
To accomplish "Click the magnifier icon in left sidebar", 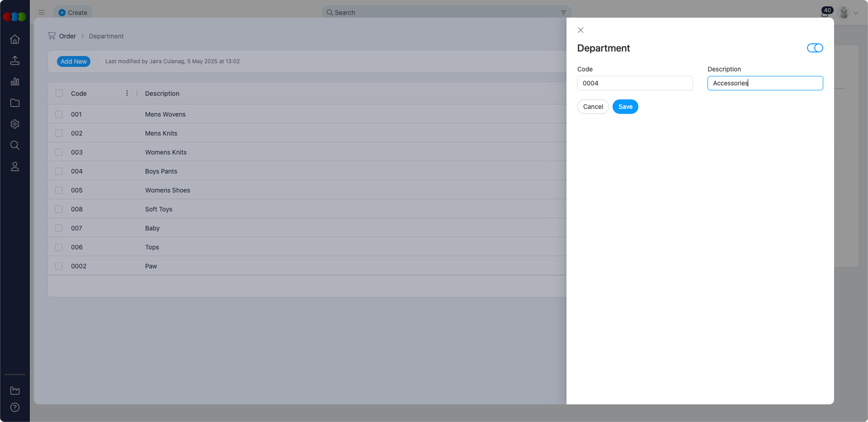I will click(15, 145).
